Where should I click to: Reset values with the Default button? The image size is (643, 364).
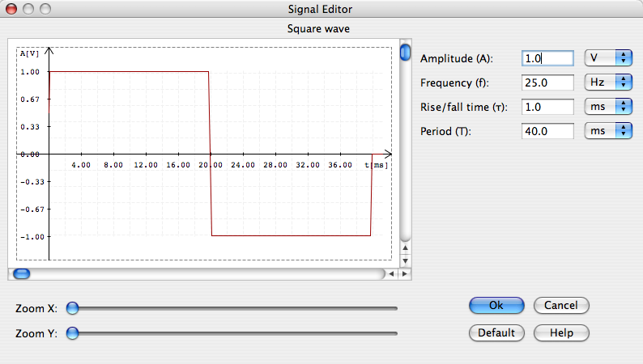(x=496, y=332)
